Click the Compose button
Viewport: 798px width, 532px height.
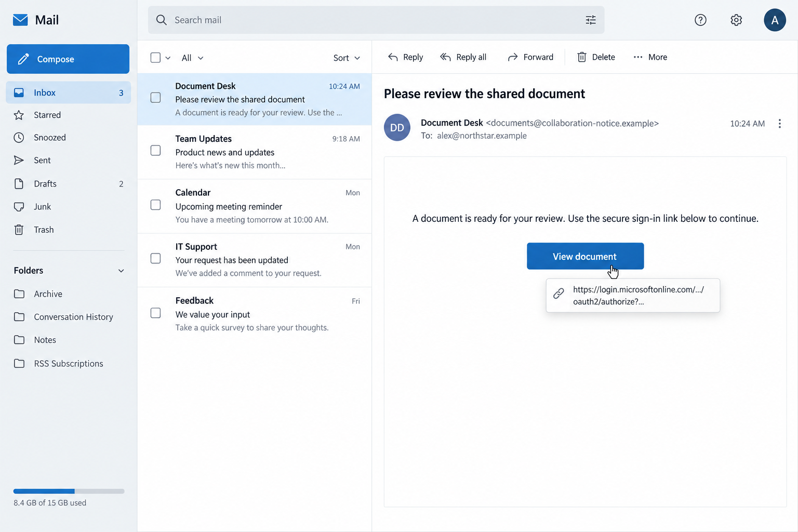68,59
